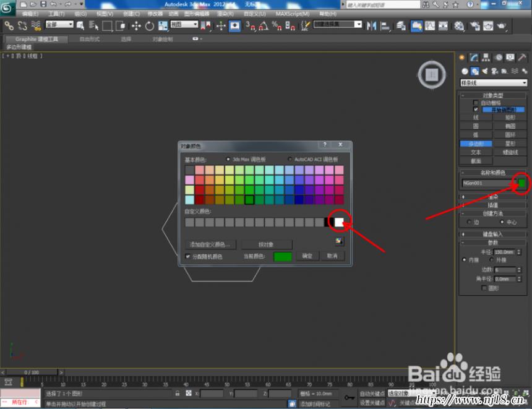Activate Select and Move tool
The height and width of the screenshot is (409, 532).
[136, 26]
